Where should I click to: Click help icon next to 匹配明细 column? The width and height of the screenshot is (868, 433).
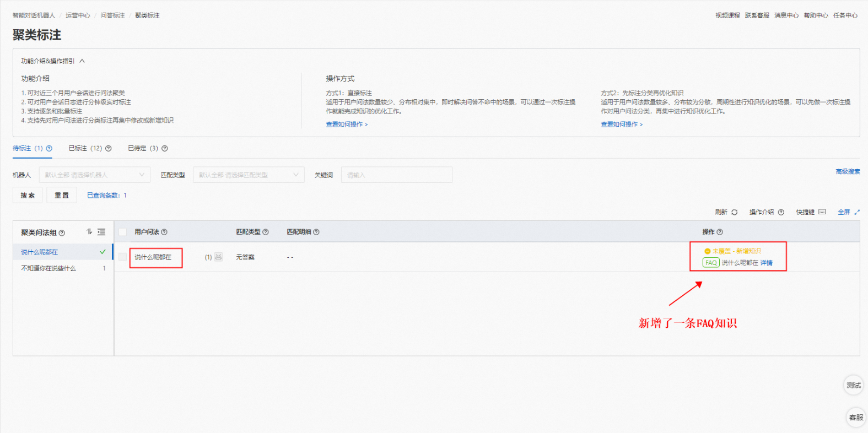[316, 232]
